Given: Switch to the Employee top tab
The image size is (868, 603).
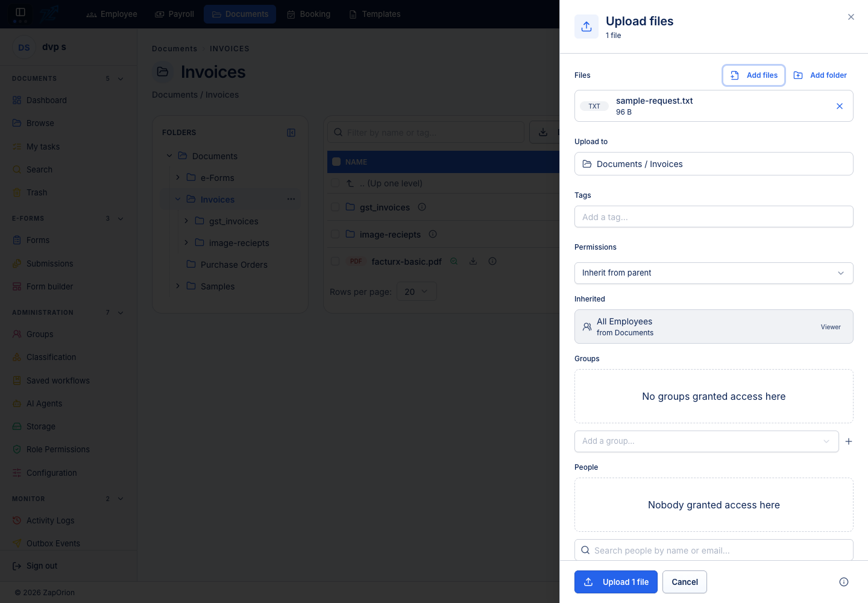Looking at the screenshot, I should pos(112,14).
